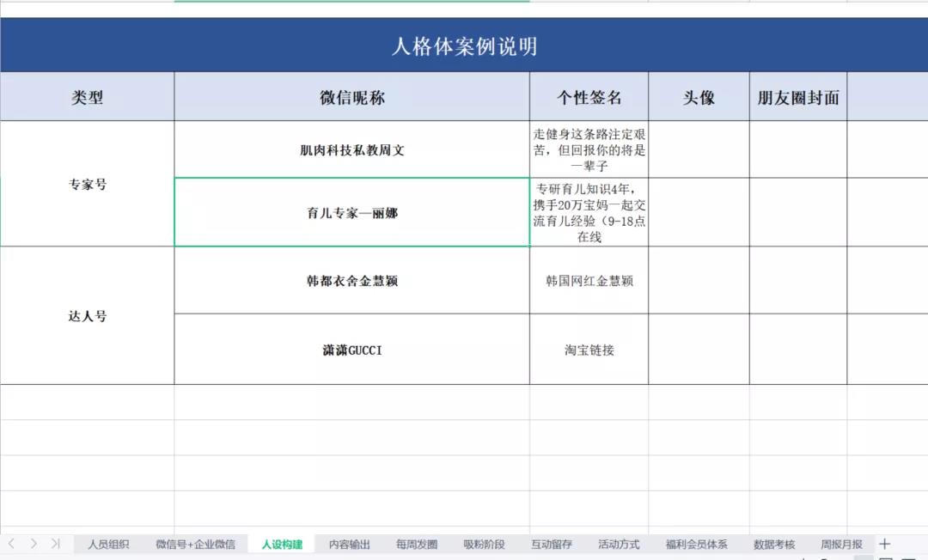Switch to the 数据考核 sheet tab
Image resolution: width=928 pixels, height=560 pixels.
click(x=774, y=545)
